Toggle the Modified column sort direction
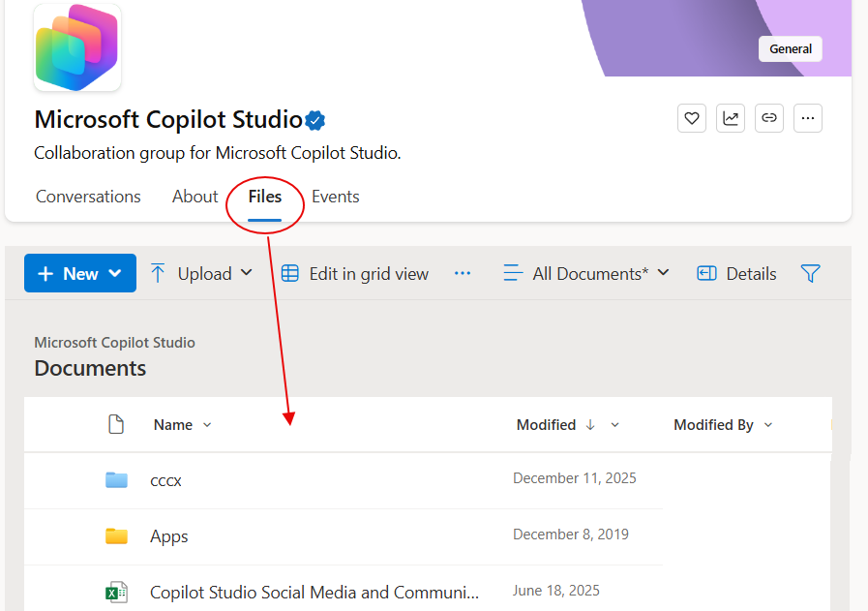 [x=591, y=424]
